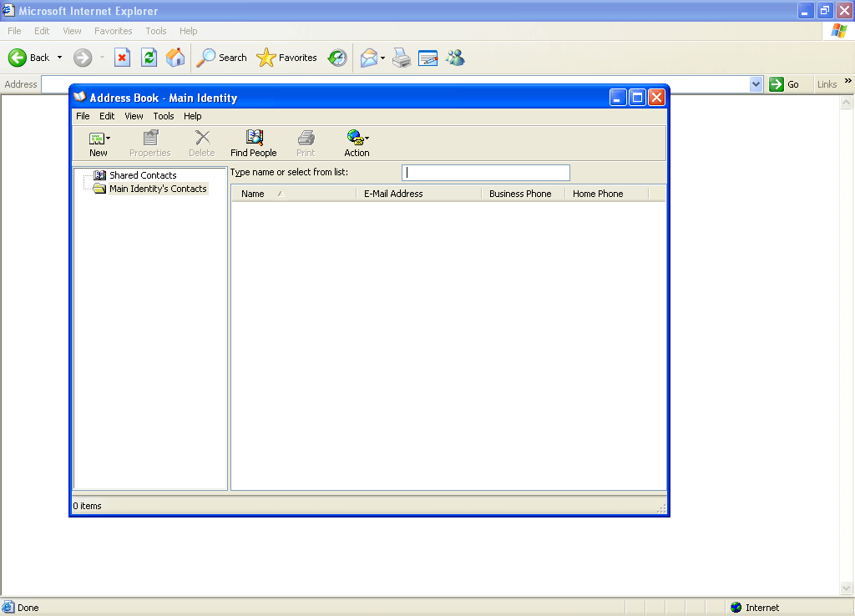Select Main Identity's Contacts folder
The height and width of the screenshot is (616, 855).
point(158,189)
